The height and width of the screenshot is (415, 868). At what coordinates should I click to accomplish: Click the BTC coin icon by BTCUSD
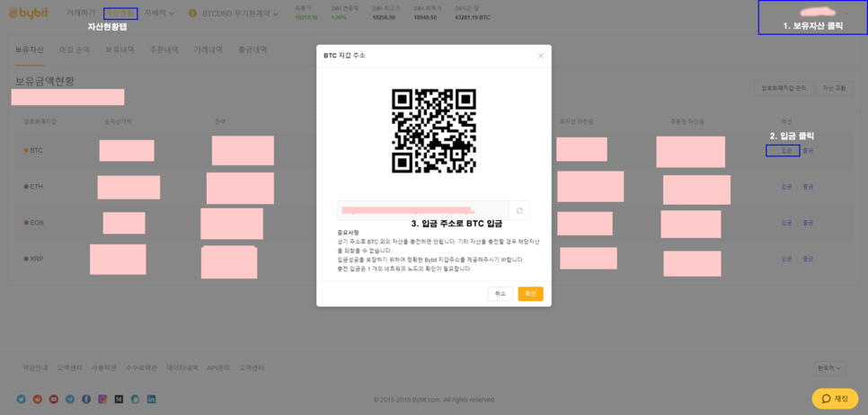tap(193, 13)
